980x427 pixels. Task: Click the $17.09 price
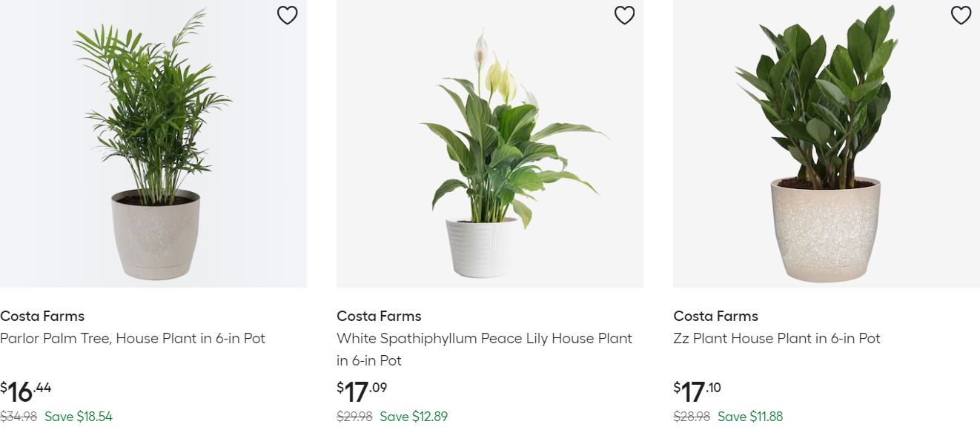click(362, 391)
